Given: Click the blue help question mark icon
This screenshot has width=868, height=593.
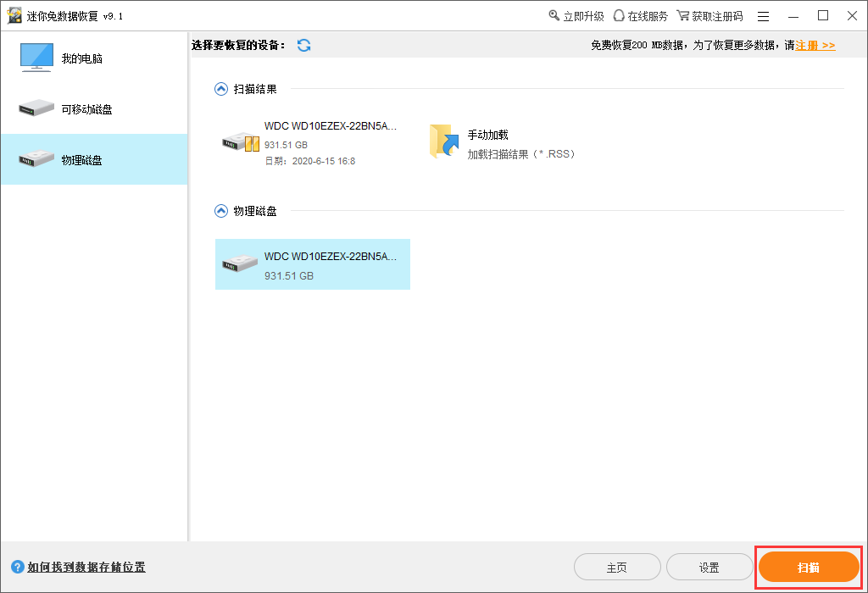Looking at the screenshot, I should tap(18, 567).
